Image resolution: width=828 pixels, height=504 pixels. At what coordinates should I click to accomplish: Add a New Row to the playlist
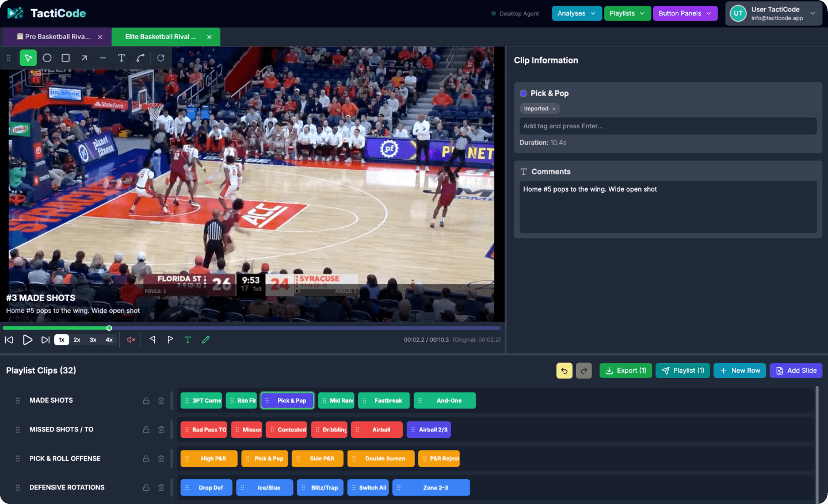739,370
